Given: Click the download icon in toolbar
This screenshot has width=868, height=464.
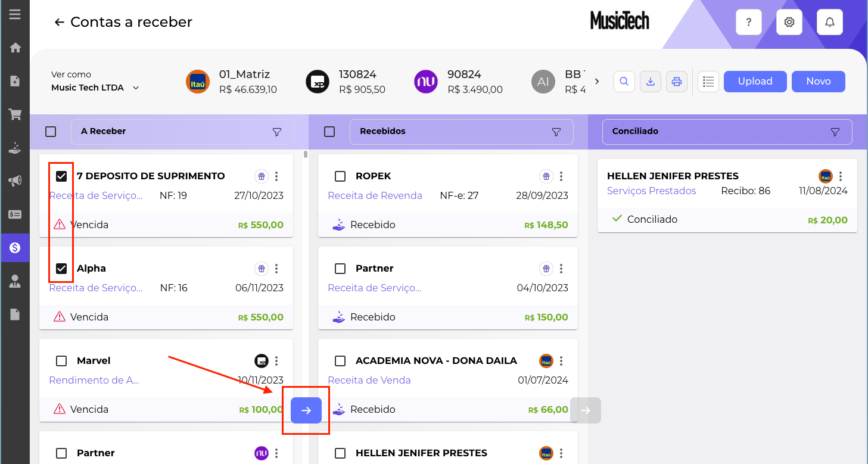Looking at the screenshot, I should click(x=651, y=82).
